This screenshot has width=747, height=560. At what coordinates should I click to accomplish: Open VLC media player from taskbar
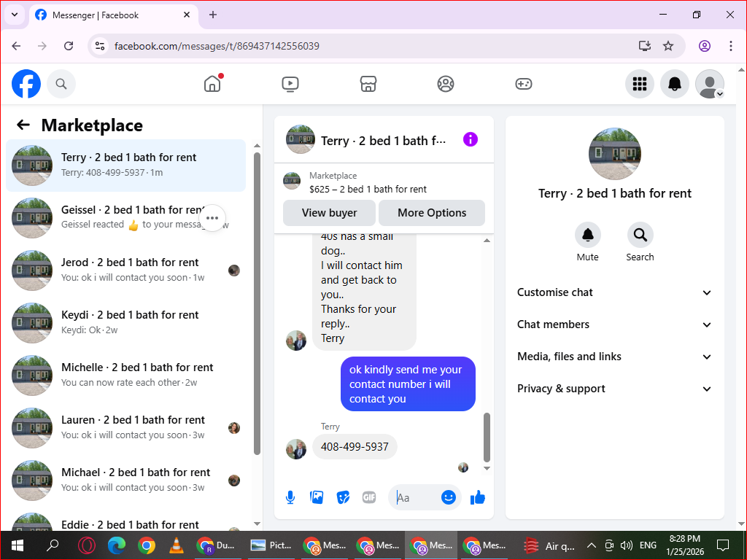pos(177,545)
